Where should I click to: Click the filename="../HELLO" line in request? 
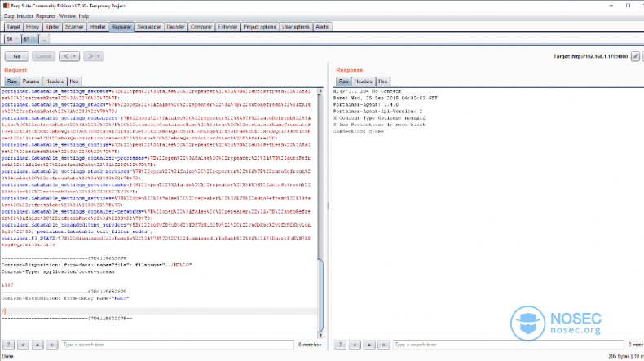pyautogui.click(x=96, y=265)
